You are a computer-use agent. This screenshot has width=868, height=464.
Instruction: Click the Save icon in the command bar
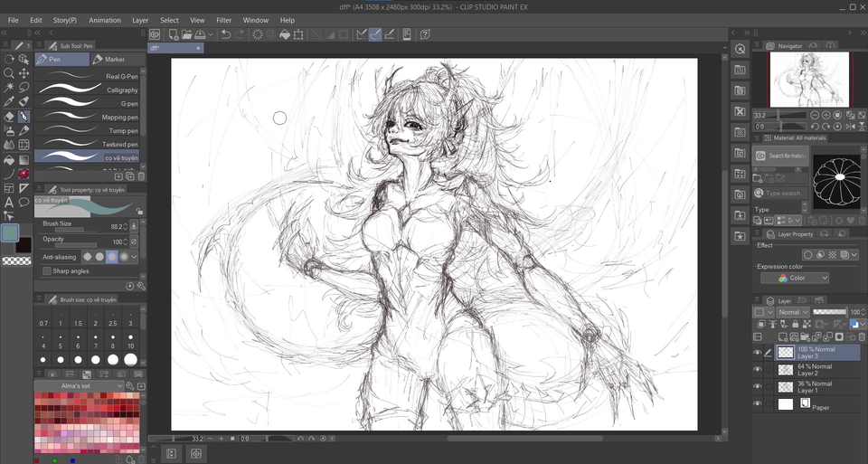[200, 34]
